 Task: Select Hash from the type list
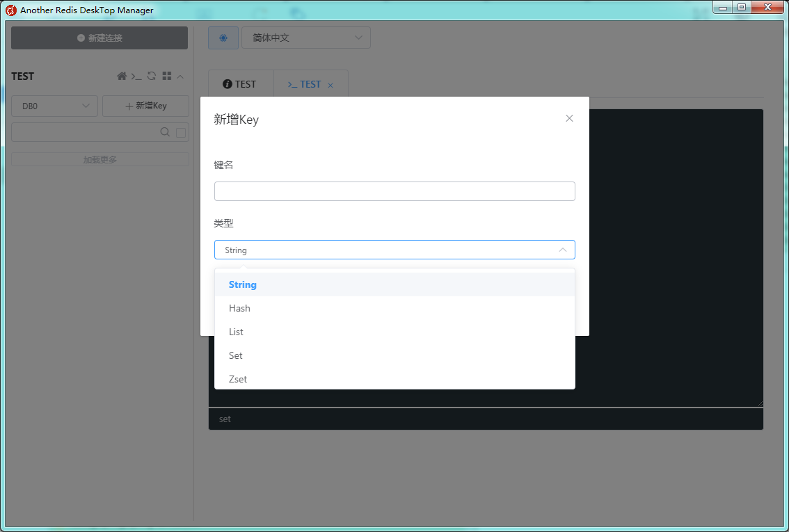tap(394, 308)
